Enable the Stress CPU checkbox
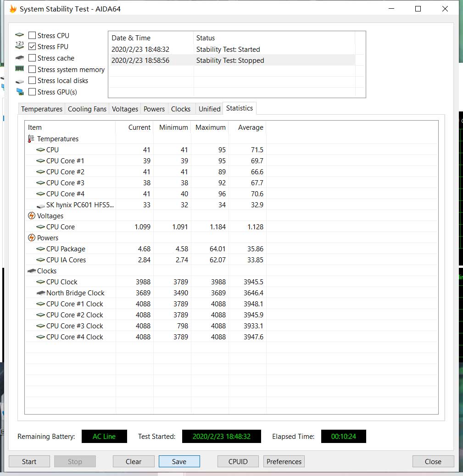Screen dimensions: 463x476 [x=32, y=35]
